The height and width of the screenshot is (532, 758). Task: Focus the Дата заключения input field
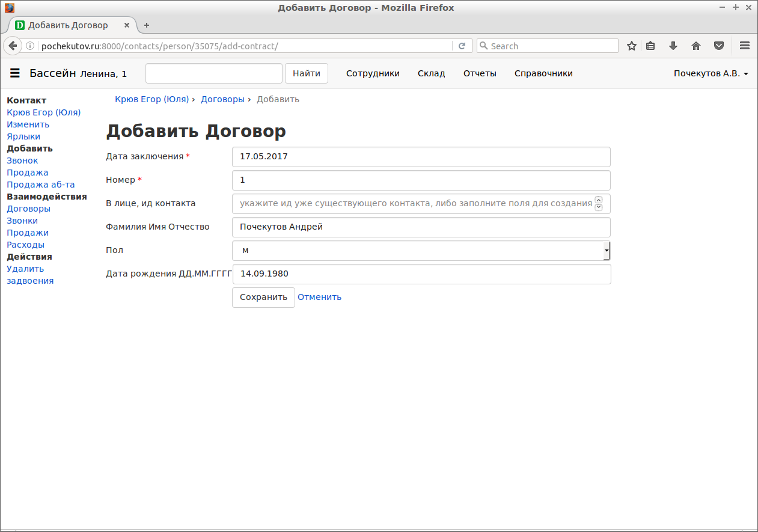[x=421, y=156]
